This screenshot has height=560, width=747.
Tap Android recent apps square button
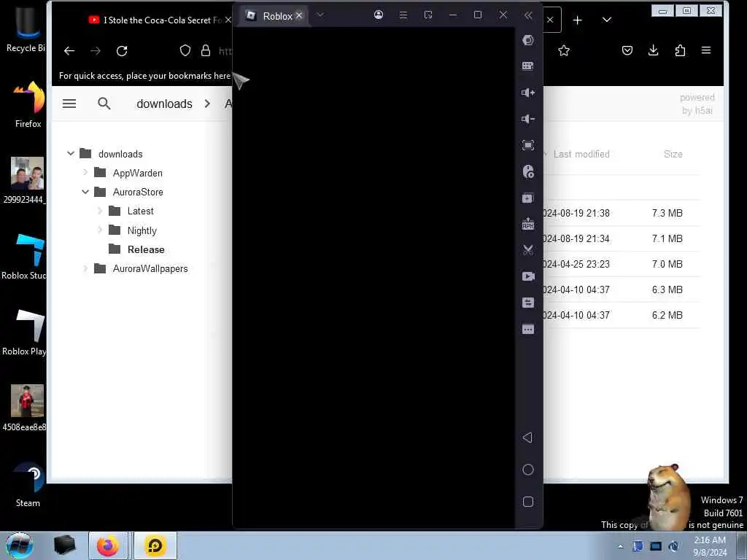click(x=528, y=502)
